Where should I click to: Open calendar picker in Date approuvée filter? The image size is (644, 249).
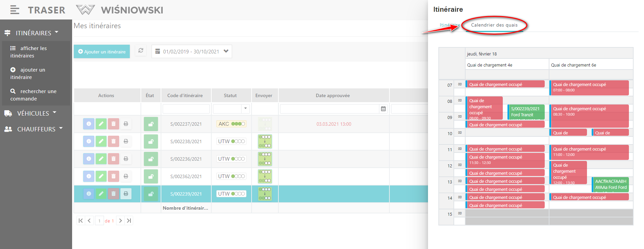coord(383,109)
